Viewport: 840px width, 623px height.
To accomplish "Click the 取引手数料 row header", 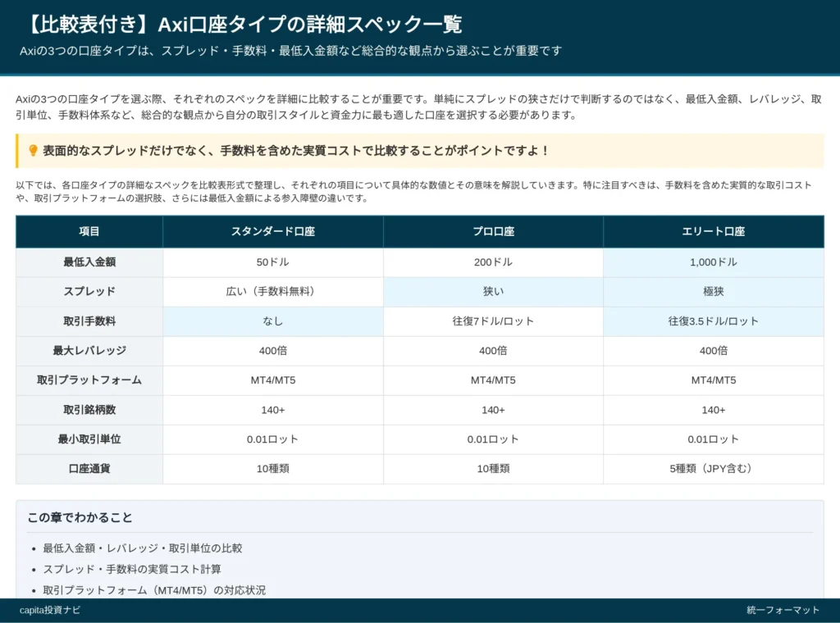I will click(x=89, y=321).
